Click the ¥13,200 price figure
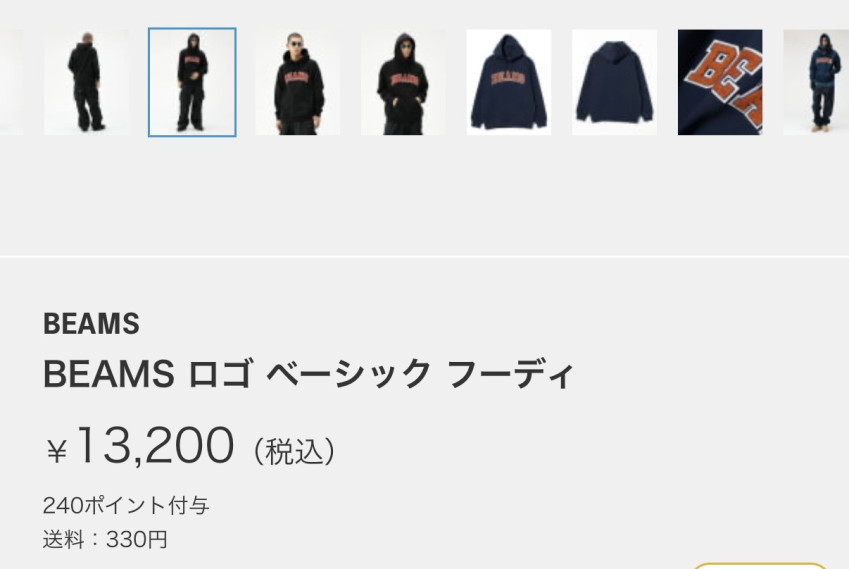849x569 pixels. click(x=140, y=445)
